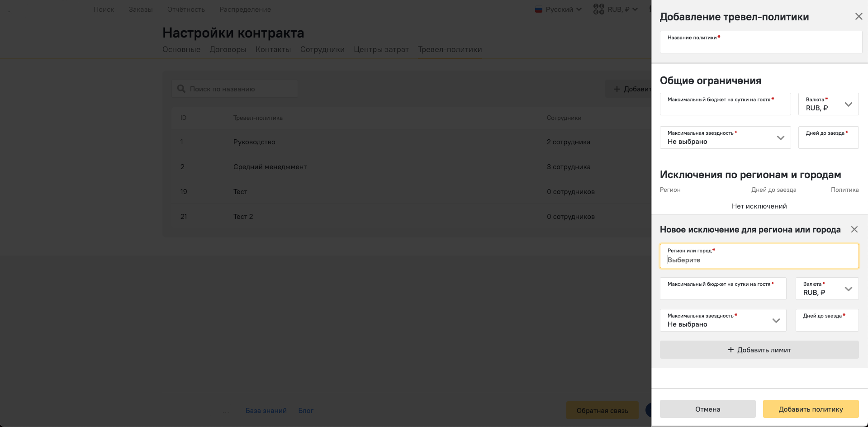Click the Отмена button
Screen dimensions: 868x427
pyautogui.click(x=707, y=409)
